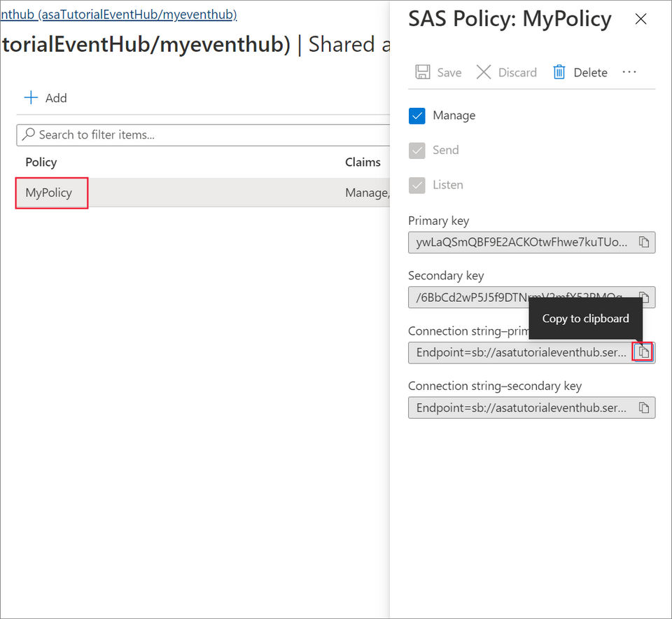Click the Add button label
Screen dimensions: 672x619
56,98
